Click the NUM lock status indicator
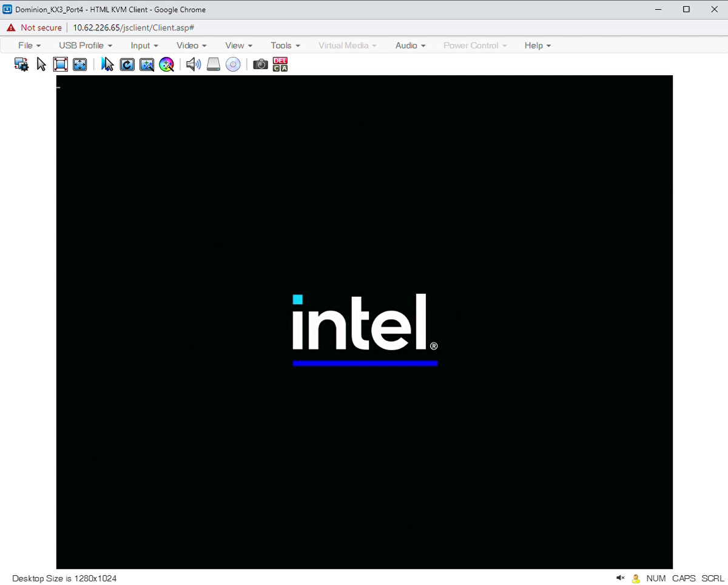Viewport: 728px width, 585px height. coord(656,578)
